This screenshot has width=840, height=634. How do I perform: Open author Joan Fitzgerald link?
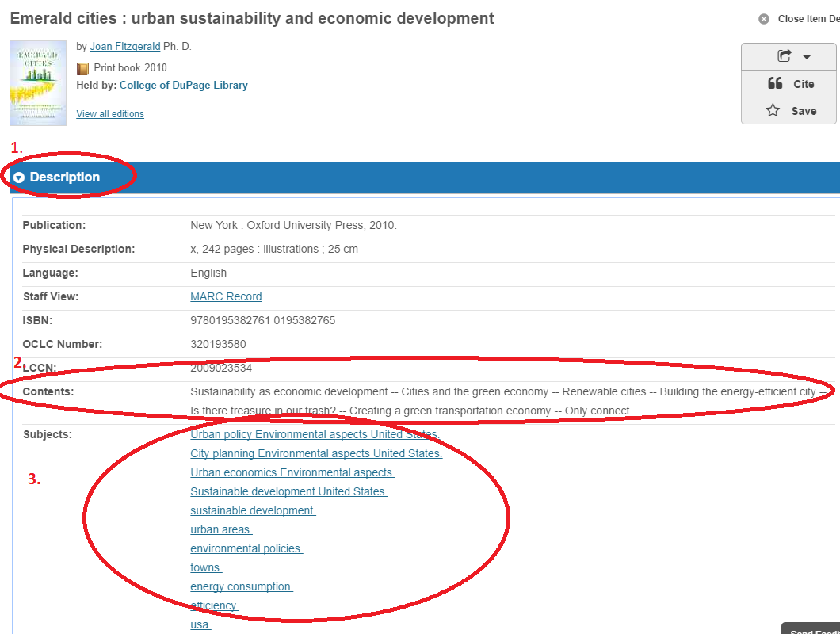tap(125, 47)
